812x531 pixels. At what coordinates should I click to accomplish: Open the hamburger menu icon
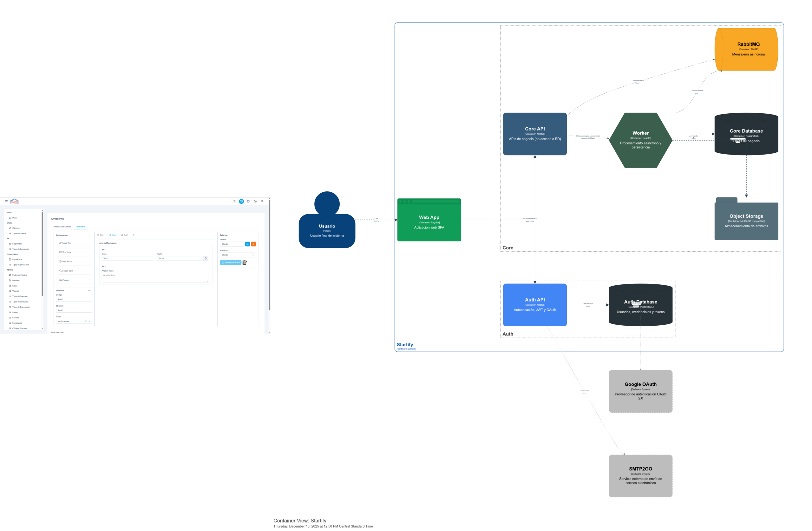(6, 201)
